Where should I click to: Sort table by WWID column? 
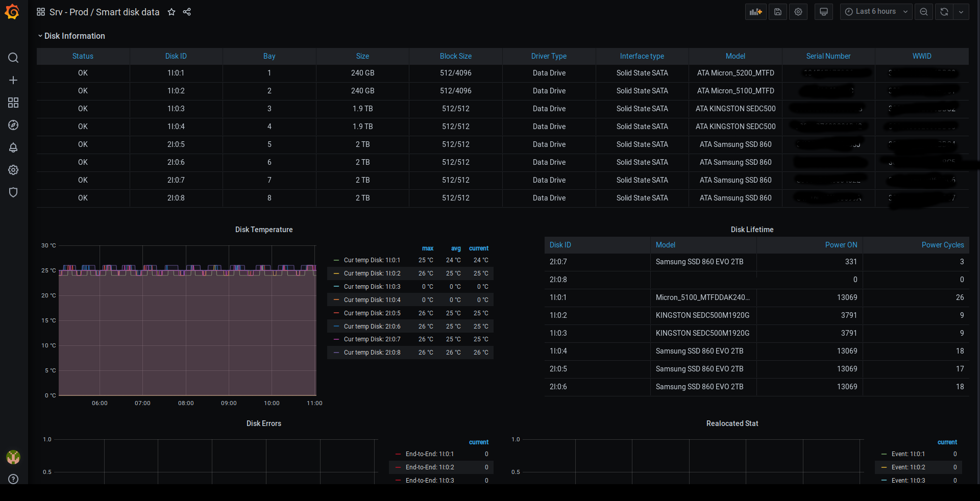(x=922, y=56)
